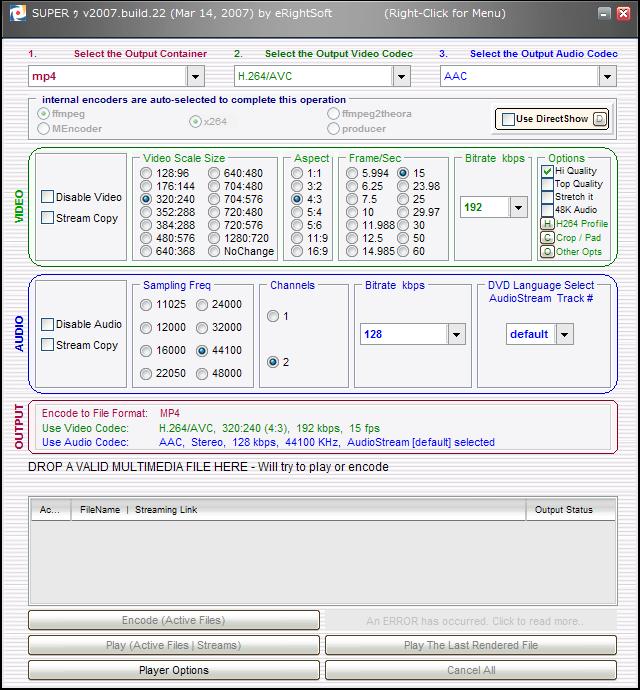Click the Encode (Active Files) button

pos(174,620)
